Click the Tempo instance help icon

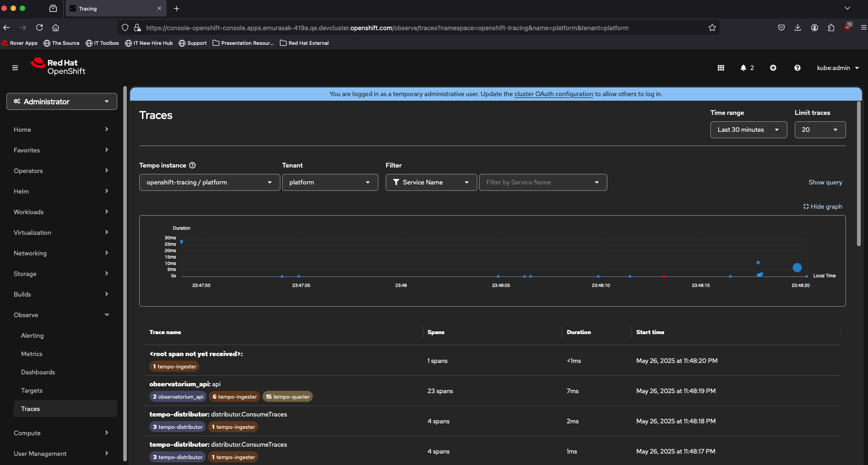pos(192,165)
